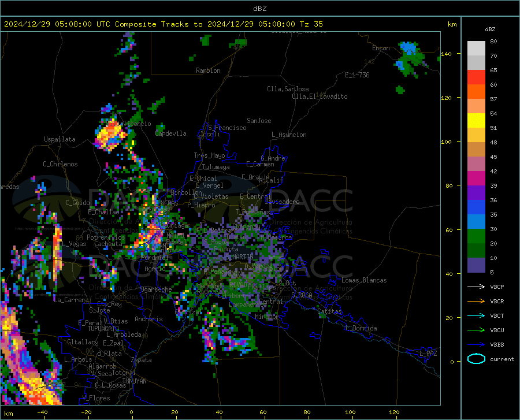Click the 'C_Chilenos' map label
520x420 pixels.
click(x=60, y=164)
